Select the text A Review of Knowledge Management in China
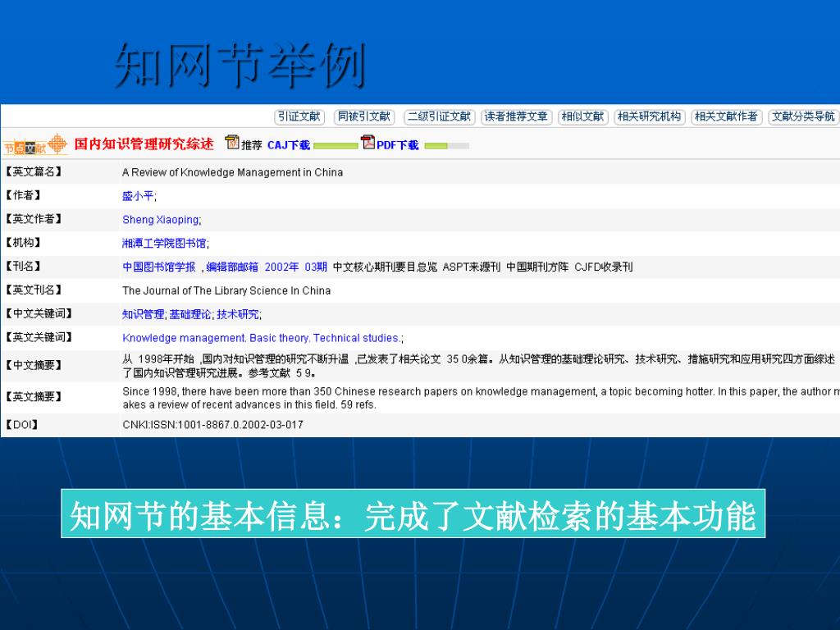The image size is (840, 630). [232, 172]
